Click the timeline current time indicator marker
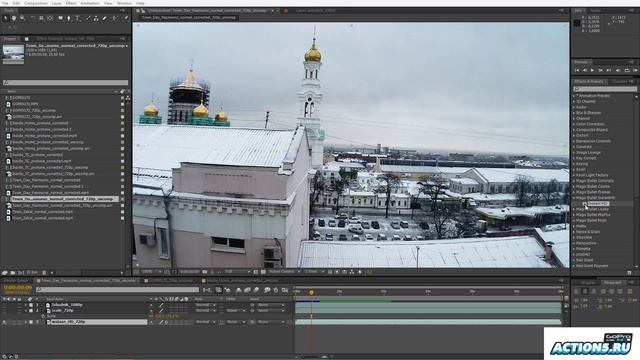Viewport: 640px width, 360px height. click(311, 292)
